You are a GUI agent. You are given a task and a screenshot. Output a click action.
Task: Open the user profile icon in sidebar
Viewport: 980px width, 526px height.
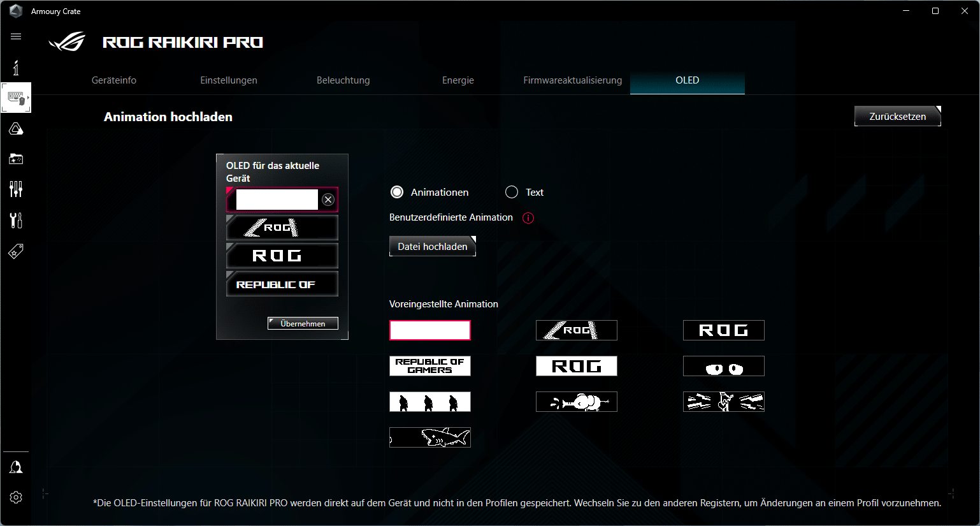click(x=16, y=467)
